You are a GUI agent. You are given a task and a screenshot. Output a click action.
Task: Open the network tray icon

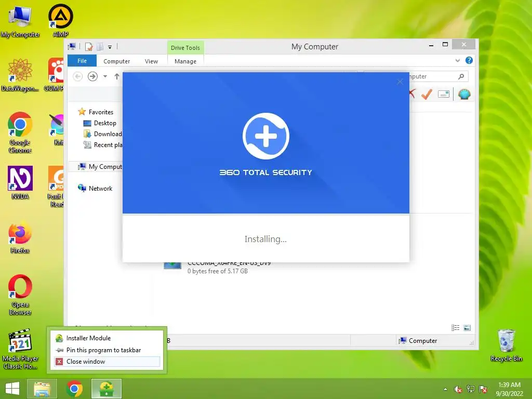pyautogui.click(x=471, y=389)
